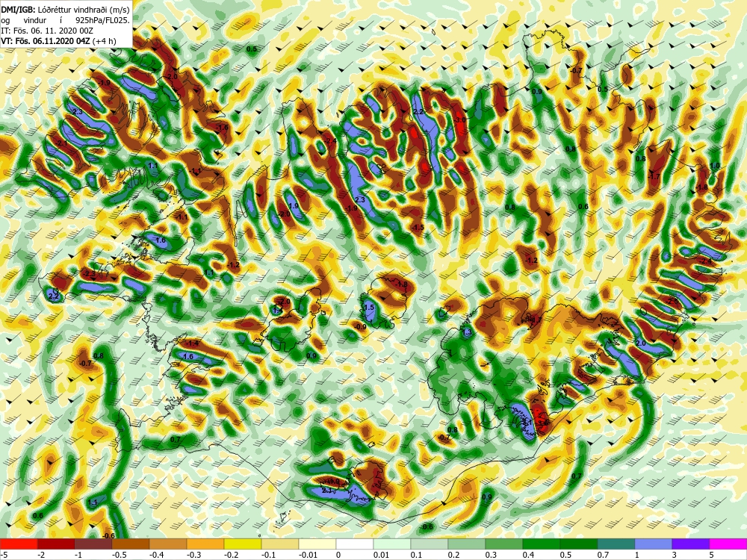The image size is (747, 560).
Task: Click the violet 3 to 5 legend swatch
Action: point(691,544)
